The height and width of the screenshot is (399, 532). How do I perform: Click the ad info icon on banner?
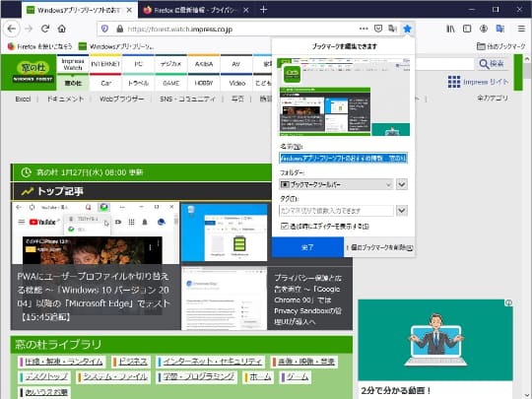(x=508, y=303)
